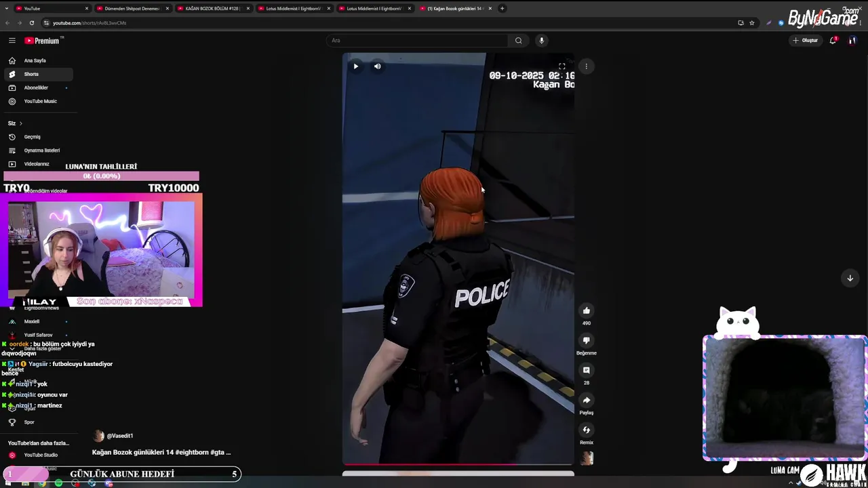Screen dimensions: 868x488
Task: Share the Short with Paylaş
Action: pyautogui.click(x=587, y=400)
